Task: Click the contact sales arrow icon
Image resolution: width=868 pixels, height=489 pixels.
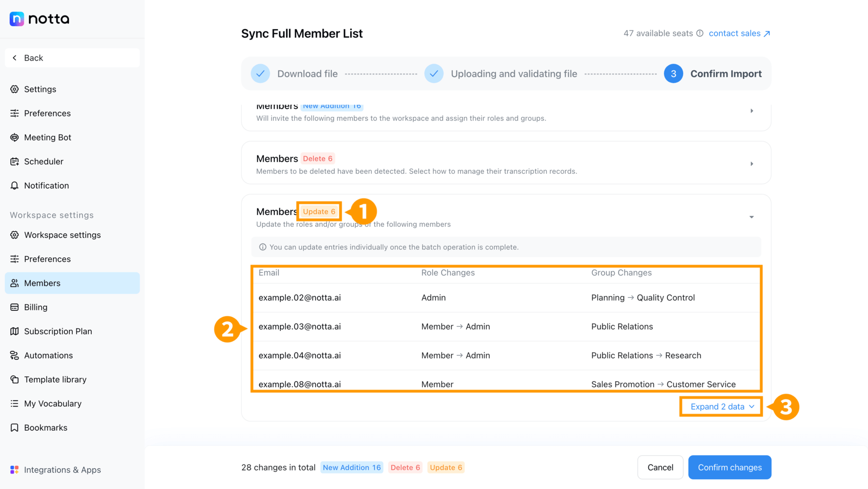Action: pos(767,34)
